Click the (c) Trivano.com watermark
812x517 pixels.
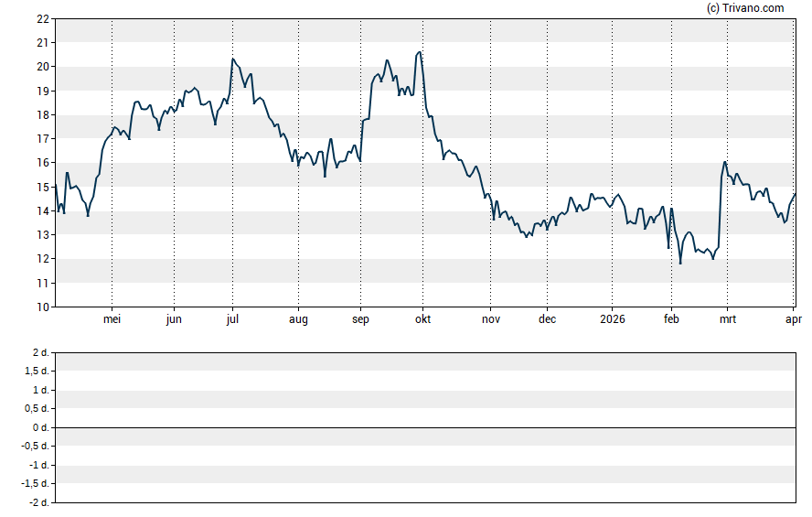(x=745, y=8)
